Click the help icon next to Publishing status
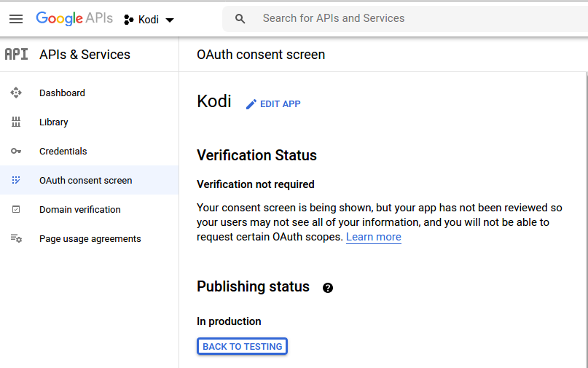Image resolution: width=588 pixels, height=368 pixels. [x=328, y=288]
